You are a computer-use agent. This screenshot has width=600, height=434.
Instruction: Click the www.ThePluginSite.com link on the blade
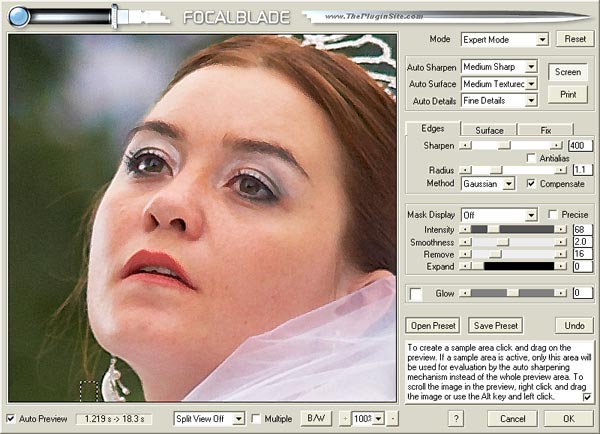pyautogui.click(x=374, y=16)
